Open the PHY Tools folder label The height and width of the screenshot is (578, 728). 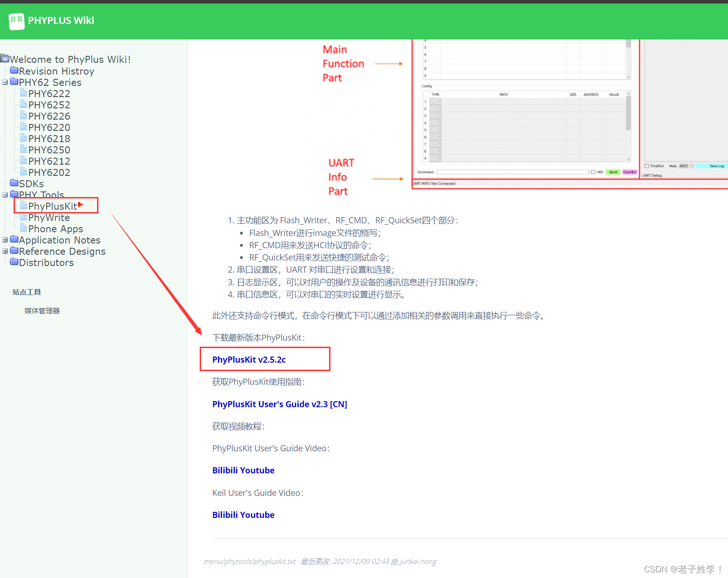tap(41, 195)
